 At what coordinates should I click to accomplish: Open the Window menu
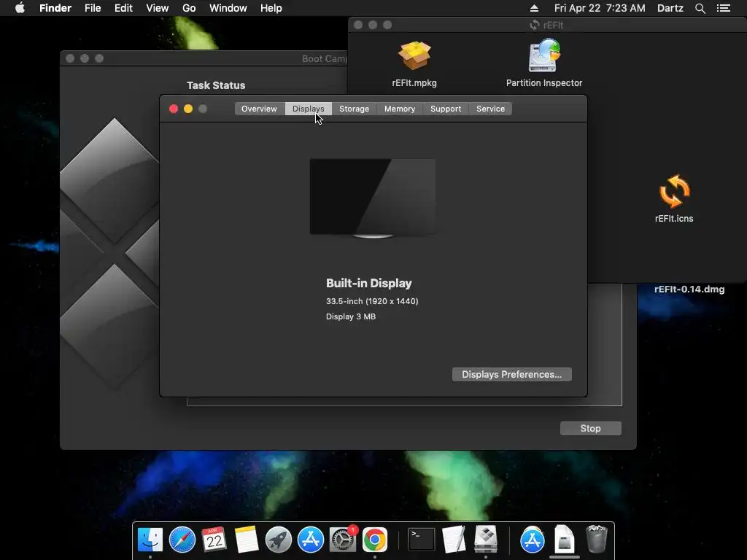[228, 8]
